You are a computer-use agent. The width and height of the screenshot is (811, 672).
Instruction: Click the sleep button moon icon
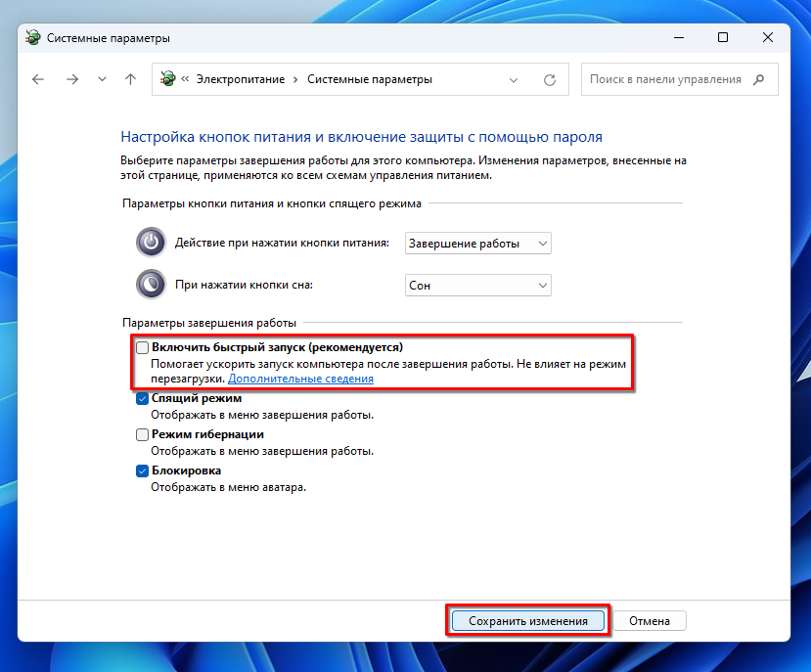[x=151, y=285]
